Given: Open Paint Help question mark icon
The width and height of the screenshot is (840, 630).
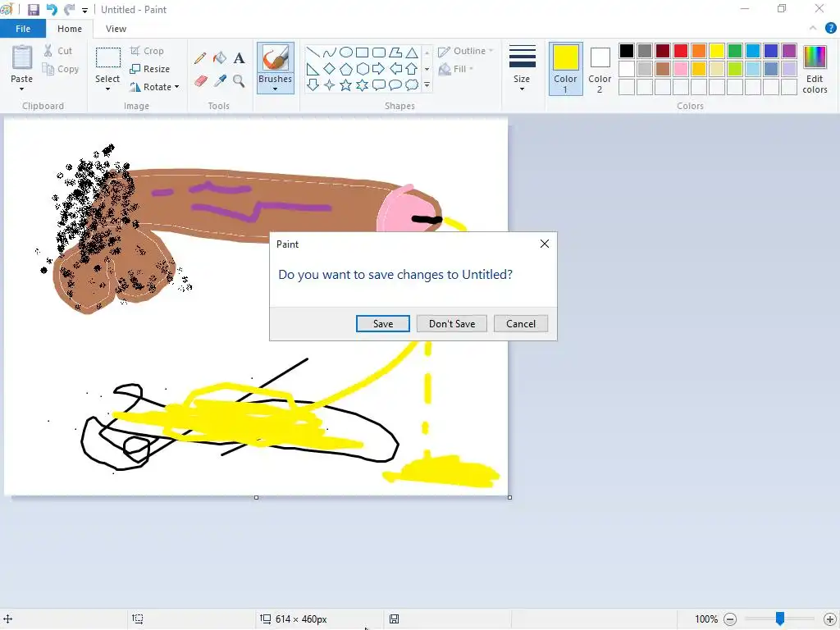Looking at the screenshot, I should pyautogui.click(x=830, y=29).
